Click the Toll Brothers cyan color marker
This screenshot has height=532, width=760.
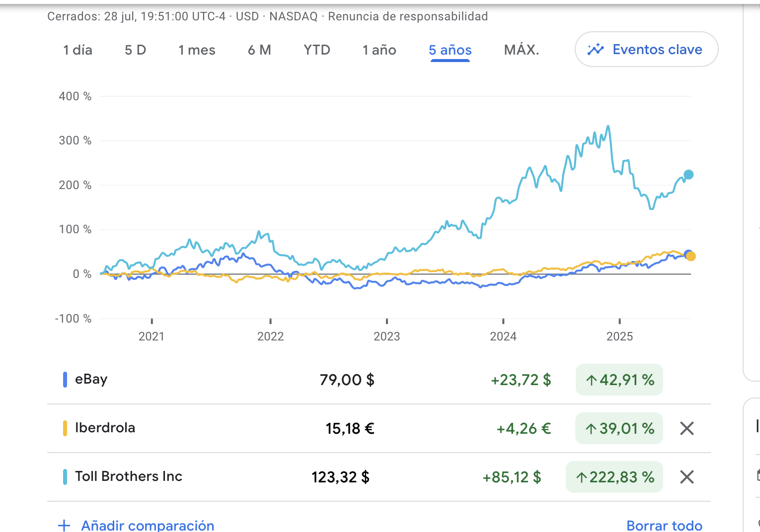click(65, 477)
